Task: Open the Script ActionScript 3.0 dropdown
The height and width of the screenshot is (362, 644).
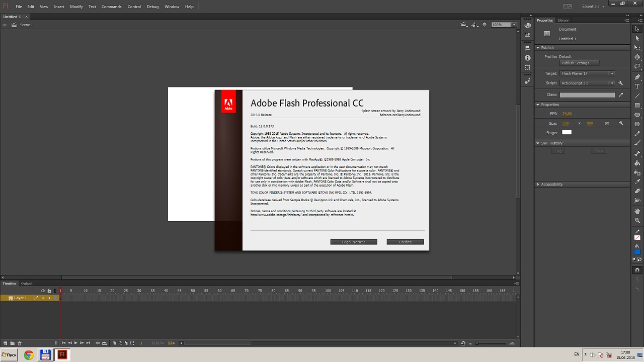Action: 587,83
